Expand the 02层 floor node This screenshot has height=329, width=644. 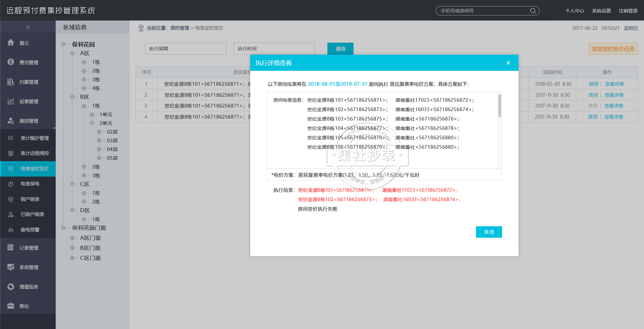(x=99, y=132)
